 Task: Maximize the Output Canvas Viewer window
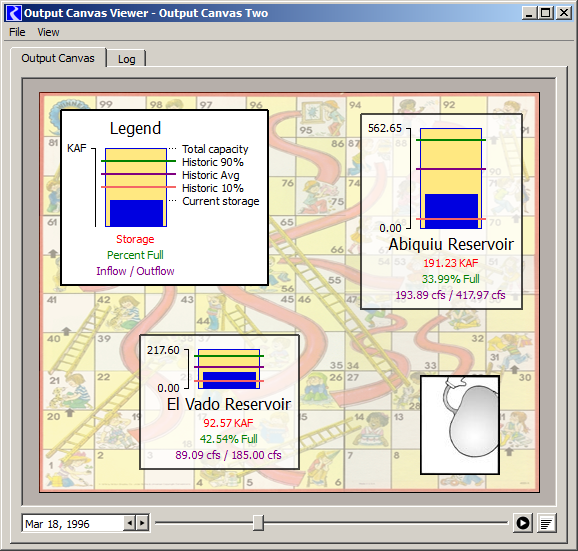[x=546, y=13]
